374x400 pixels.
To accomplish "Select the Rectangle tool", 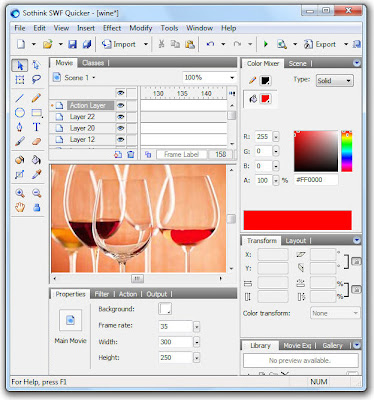I will pos(36,113).
